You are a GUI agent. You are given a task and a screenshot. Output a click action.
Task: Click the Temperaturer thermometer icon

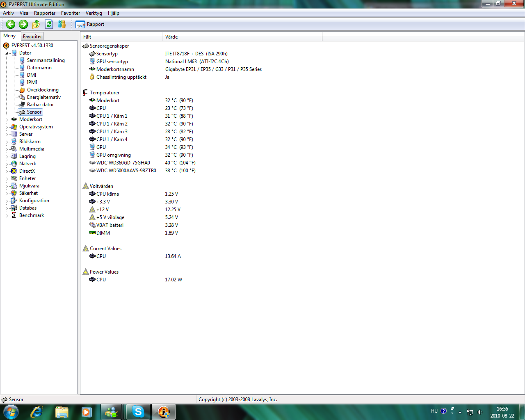pyautogui.click(x=85, y=93)
